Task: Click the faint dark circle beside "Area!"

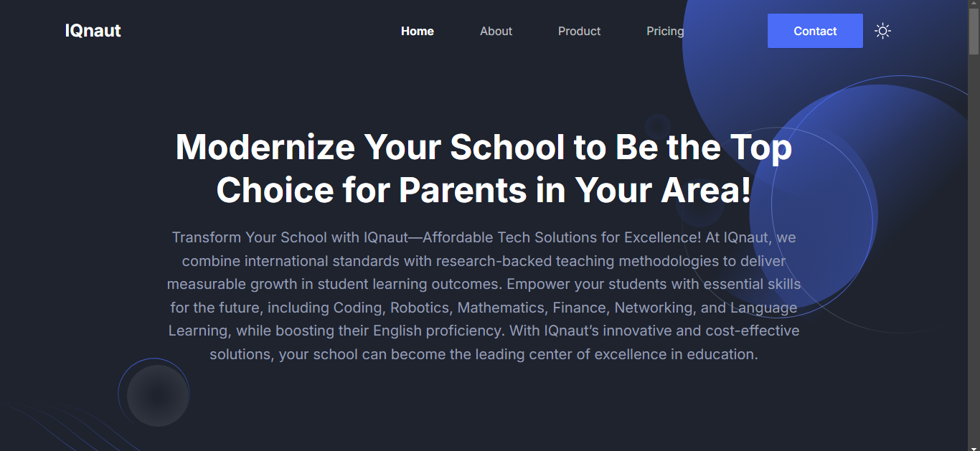Action: tap(699, 203)
